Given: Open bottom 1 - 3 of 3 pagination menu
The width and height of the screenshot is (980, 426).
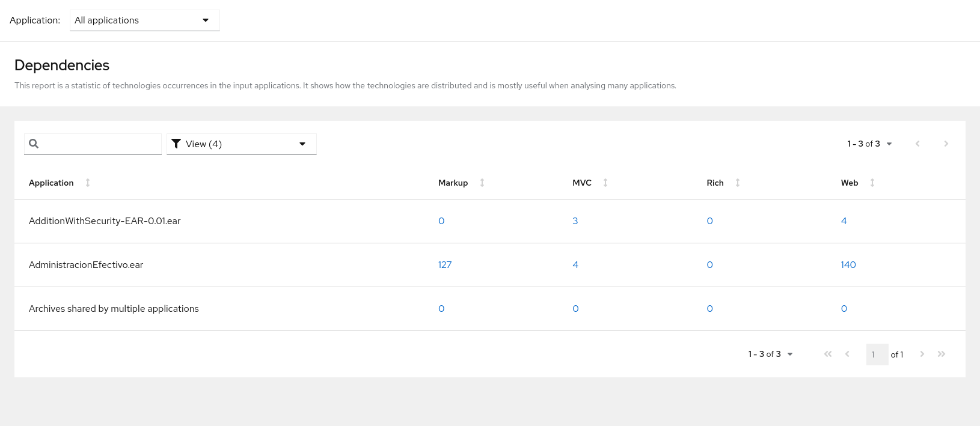Looking at the screenshot, I should (x=770, y=354).
